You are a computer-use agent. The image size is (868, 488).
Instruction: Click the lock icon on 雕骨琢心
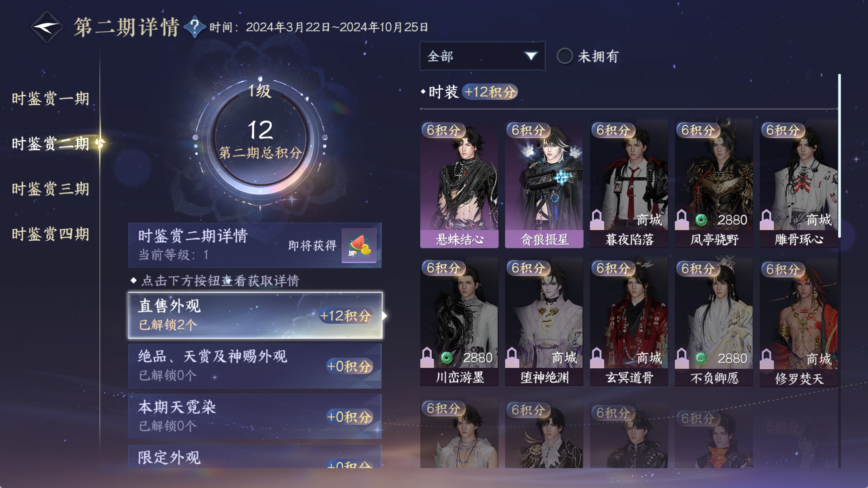767,219
